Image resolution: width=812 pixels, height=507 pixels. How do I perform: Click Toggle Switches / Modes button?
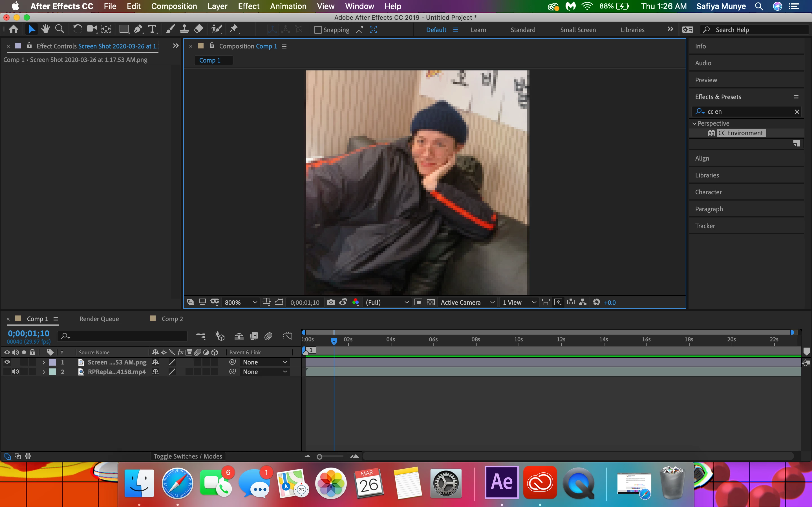tap(187, 456)
